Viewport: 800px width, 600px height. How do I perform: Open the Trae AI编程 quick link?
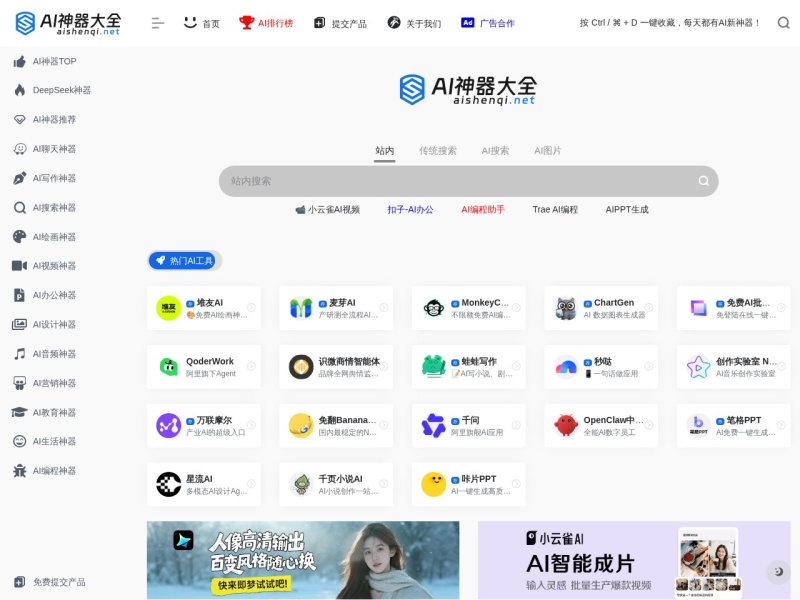555,210
